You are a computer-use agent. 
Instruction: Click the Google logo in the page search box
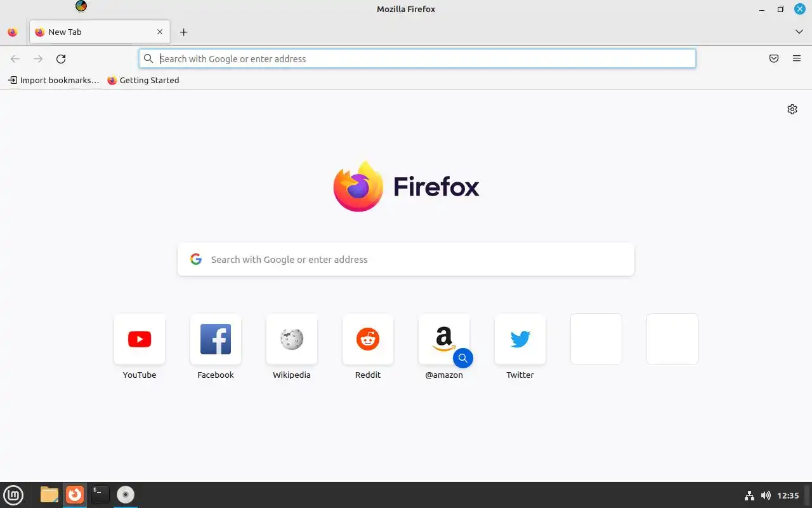point(196,259)
